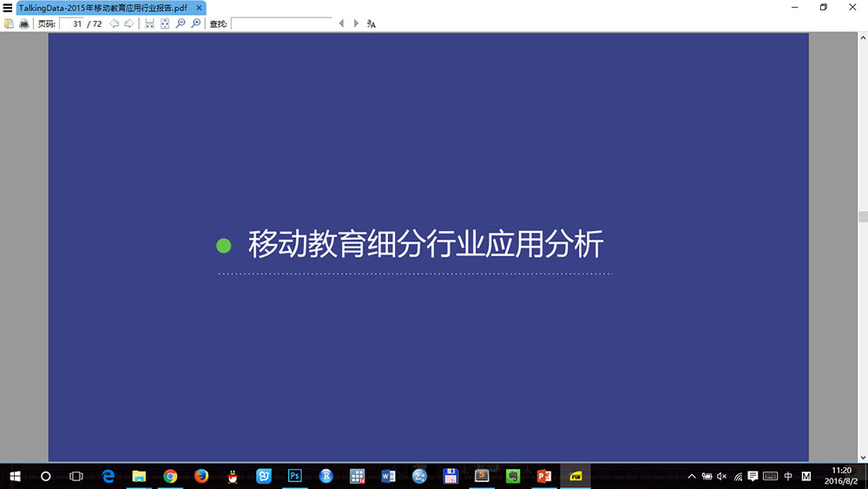Find next match arrow

[356, 23]
